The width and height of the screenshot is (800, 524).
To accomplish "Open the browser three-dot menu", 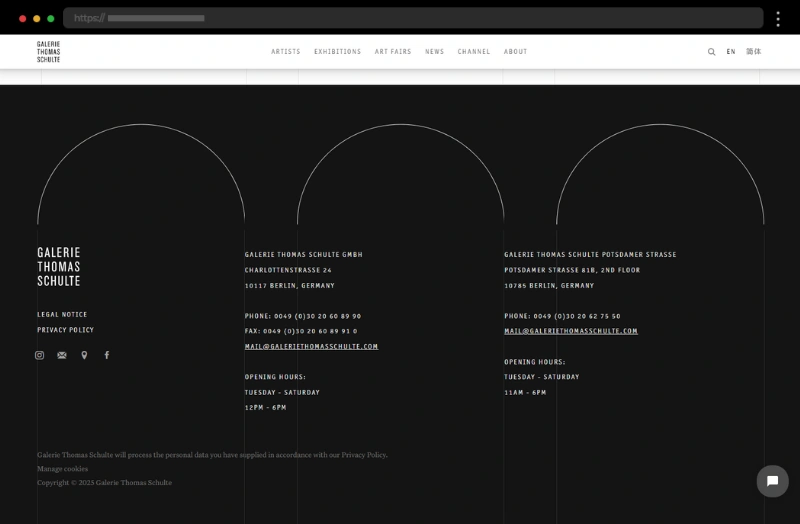I will (x=778, y=19).
